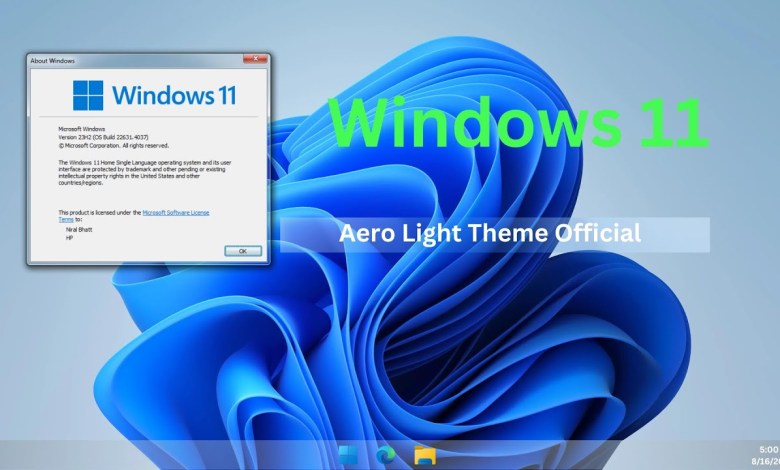Click the taskbar clock and date
This screenshot has height=470, width=780.
tap(766, 456)
